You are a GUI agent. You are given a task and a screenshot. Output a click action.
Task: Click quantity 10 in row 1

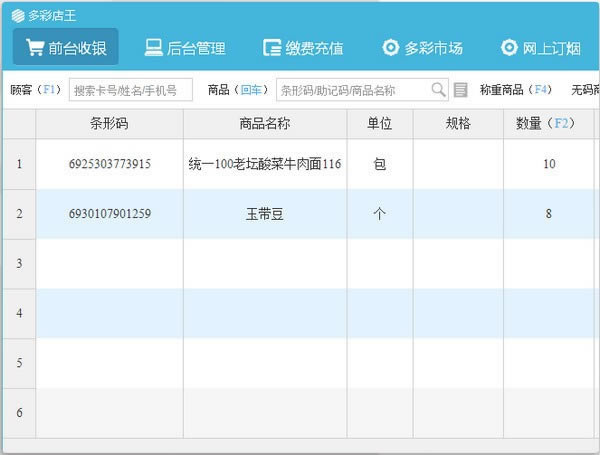coord(549,164)
